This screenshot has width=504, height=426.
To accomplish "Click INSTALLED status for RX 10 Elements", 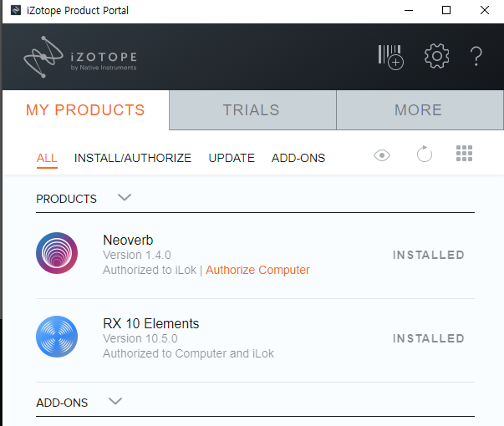I will [x=428, y=338].
